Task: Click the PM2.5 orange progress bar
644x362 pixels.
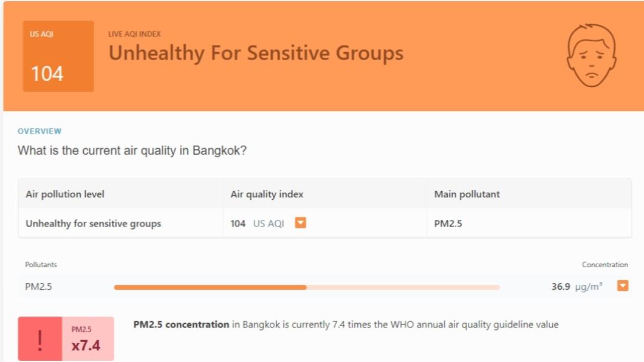Action: [307, 287]
